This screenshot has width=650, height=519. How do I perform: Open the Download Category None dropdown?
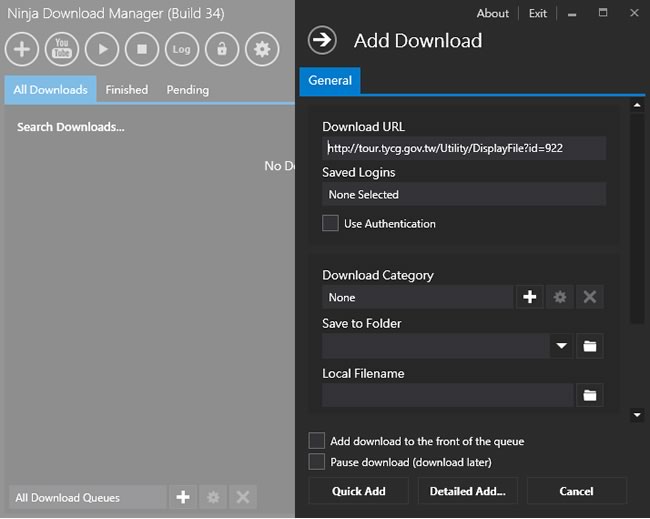pos(417,297)
